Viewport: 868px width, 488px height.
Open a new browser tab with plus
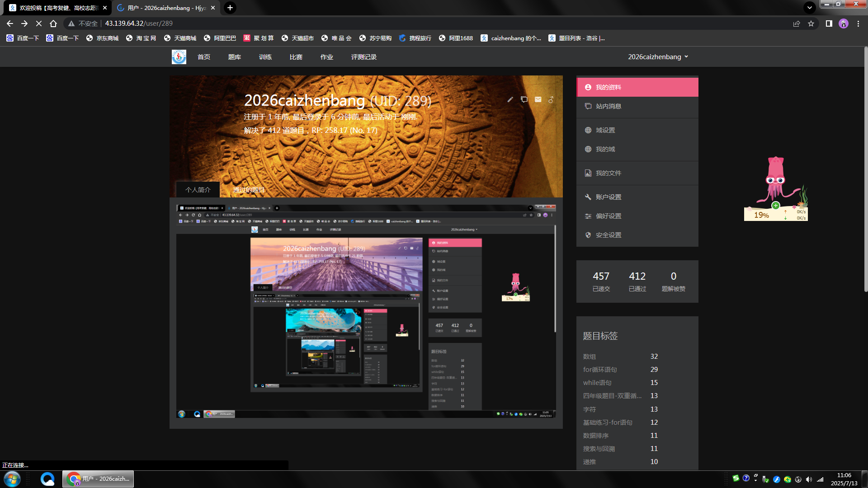(230, 8)
